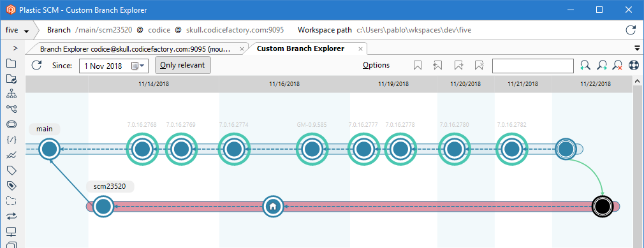Image resolution: width=644 pixels, height=248 pixels.
Task: Open the Pending Changes sidebar icon
Action: pyautogui.click(x=11, y=78)
